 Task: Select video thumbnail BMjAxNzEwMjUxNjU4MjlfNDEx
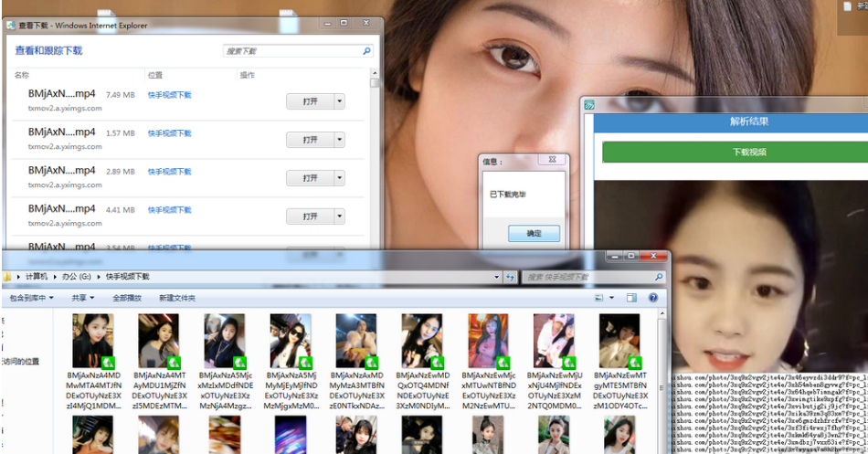pyautogui.click(x=554, y=342)
